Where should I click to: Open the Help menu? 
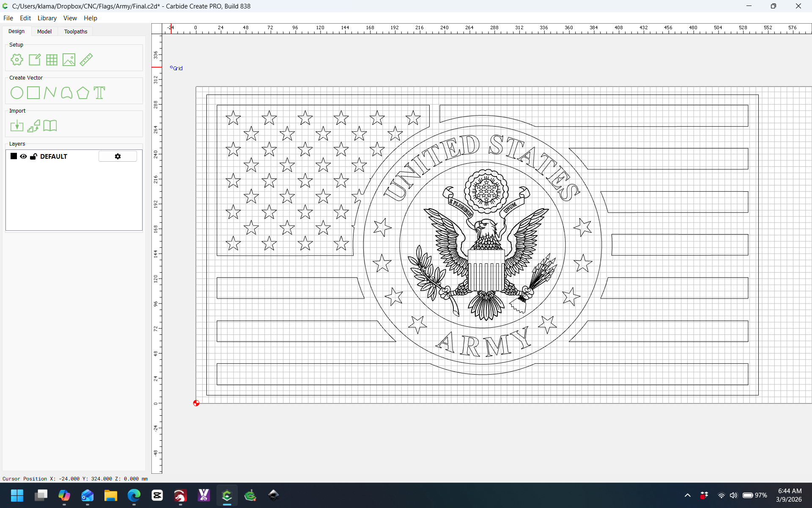(x=91, y=18)
